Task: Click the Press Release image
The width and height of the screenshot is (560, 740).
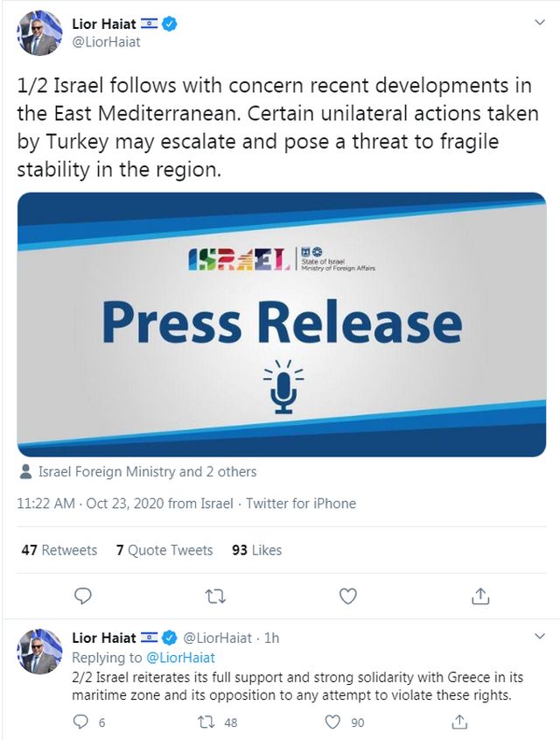Action: pyautogui.click(x=281, y=324)
